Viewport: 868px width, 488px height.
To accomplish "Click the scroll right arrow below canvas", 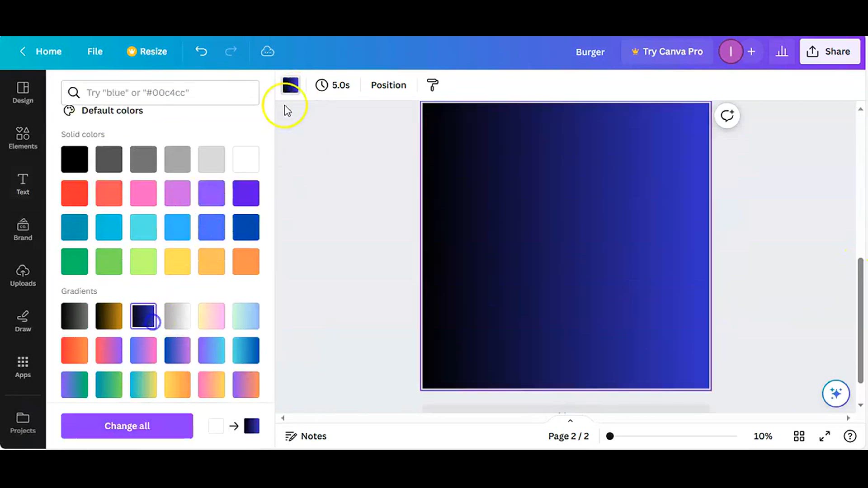I will pos(848,418).
